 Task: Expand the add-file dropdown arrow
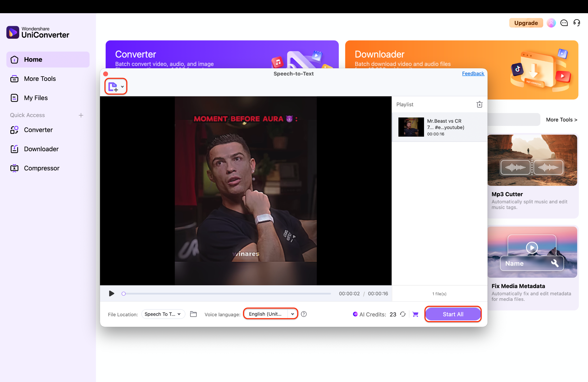click(x=123, y=86)
